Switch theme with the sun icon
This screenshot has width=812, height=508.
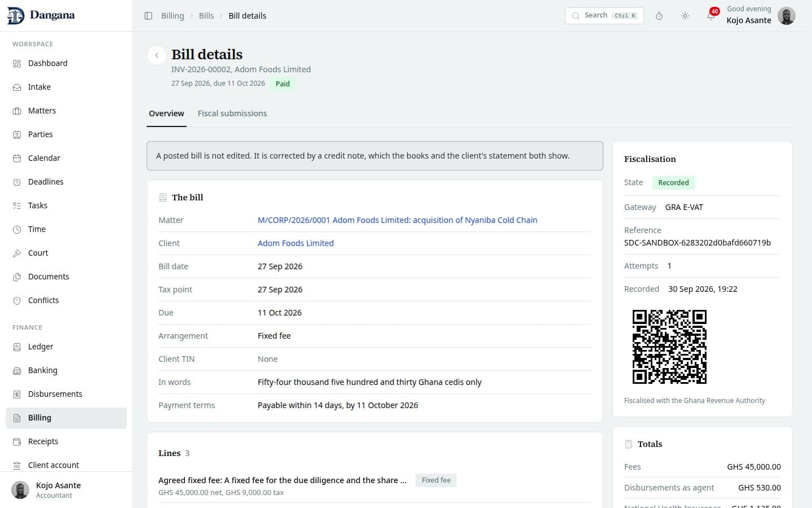tap(685, 16)
